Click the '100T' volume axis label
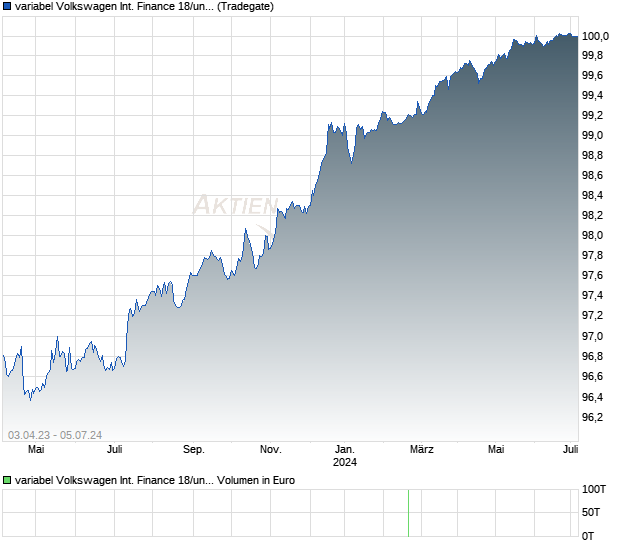 click(594, 490)
